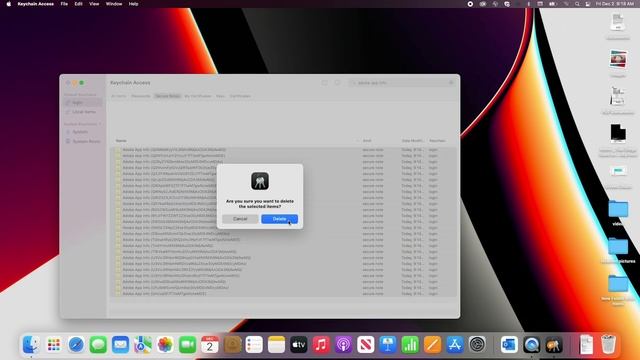Open Messages from the Dock

tap(98, 345)
